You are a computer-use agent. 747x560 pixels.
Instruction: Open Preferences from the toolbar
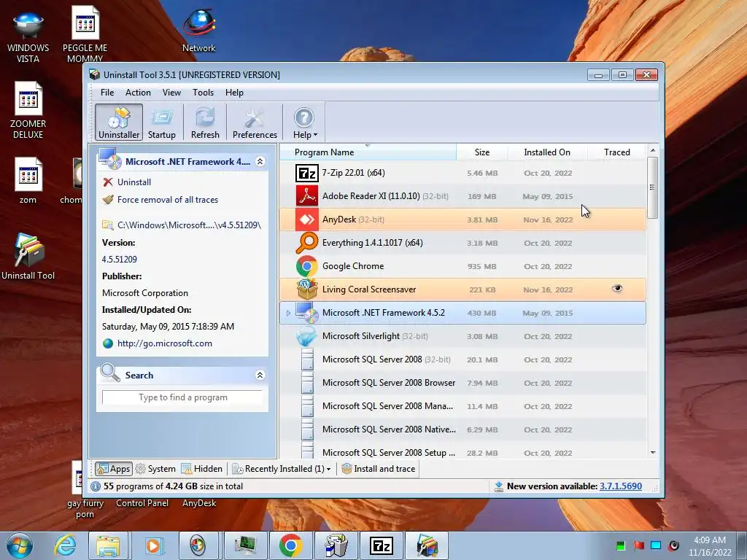(x=255, y=122)
